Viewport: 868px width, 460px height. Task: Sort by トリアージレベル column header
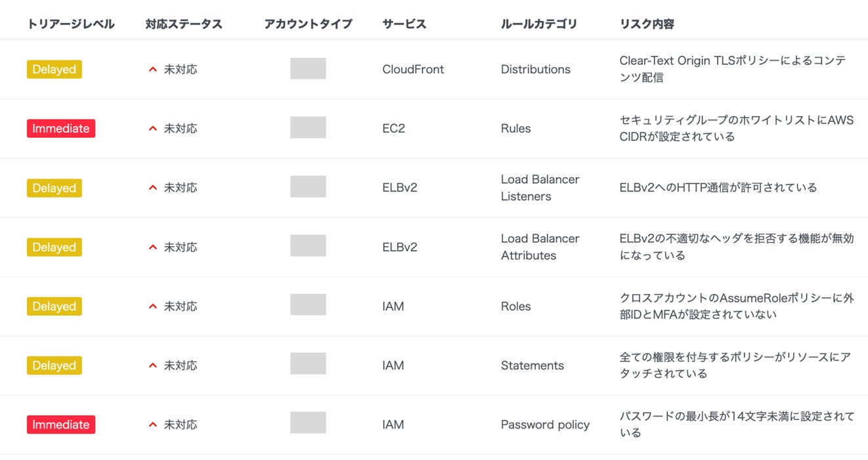(x=71, y=24)
